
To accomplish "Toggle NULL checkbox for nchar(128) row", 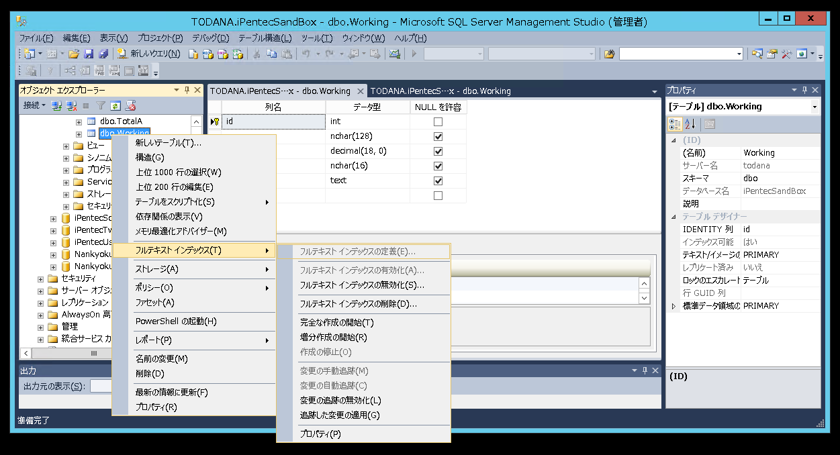I will (438, 136).
